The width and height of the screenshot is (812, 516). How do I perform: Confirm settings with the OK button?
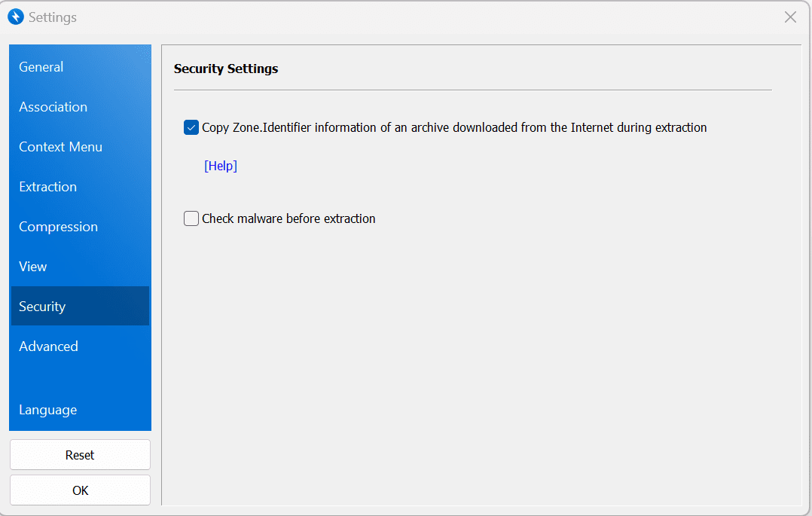coord(80,490)
